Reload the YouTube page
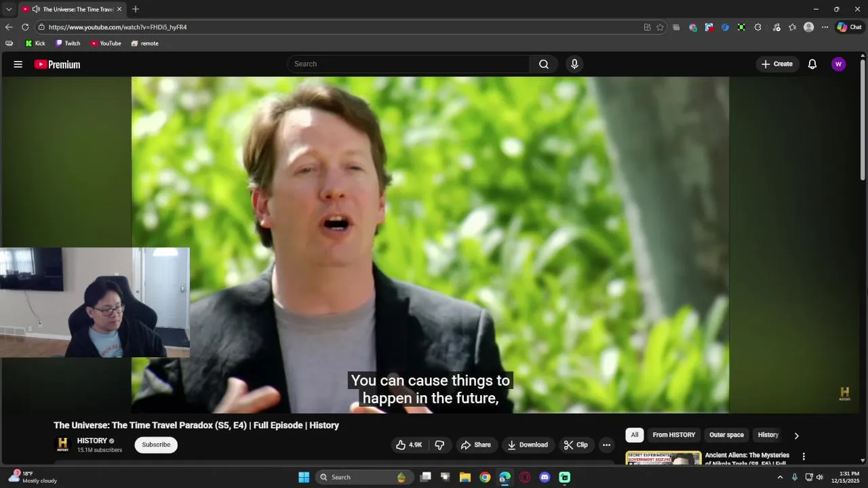Viewport: 868px width, 488px height. point(25,27)
